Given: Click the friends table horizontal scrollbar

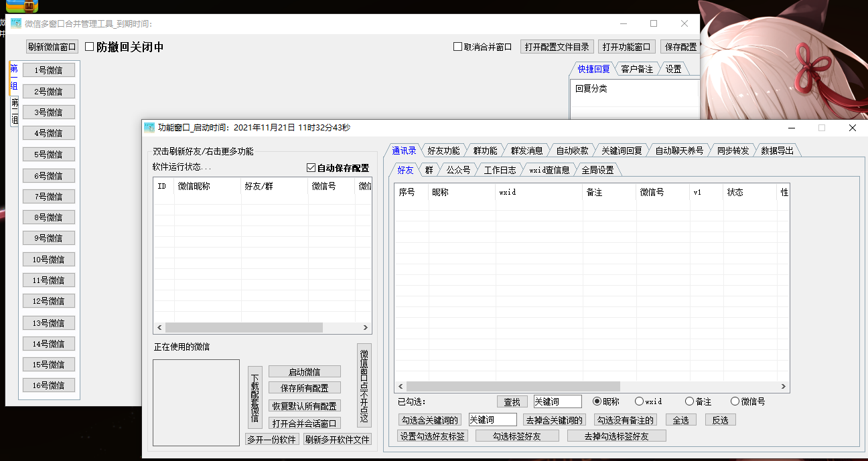Looking at the screenshot, I should (592, 386).
